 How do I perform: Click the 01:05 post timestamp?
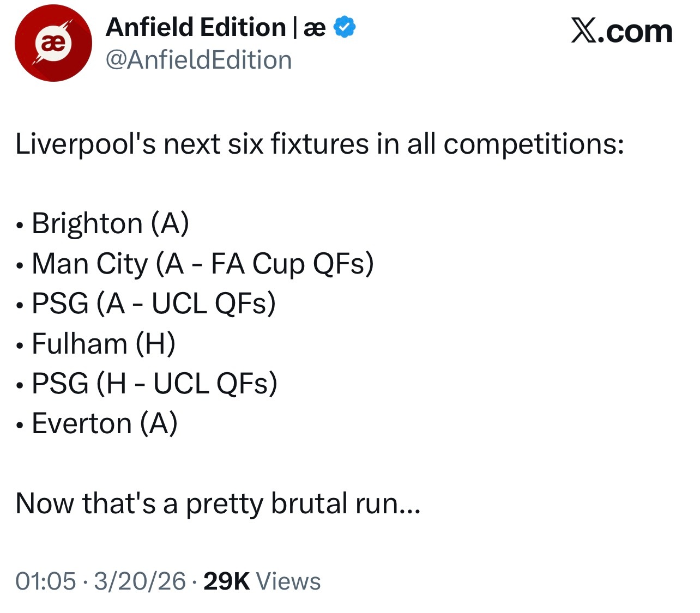pyautogui.click(x=45, y=581)
